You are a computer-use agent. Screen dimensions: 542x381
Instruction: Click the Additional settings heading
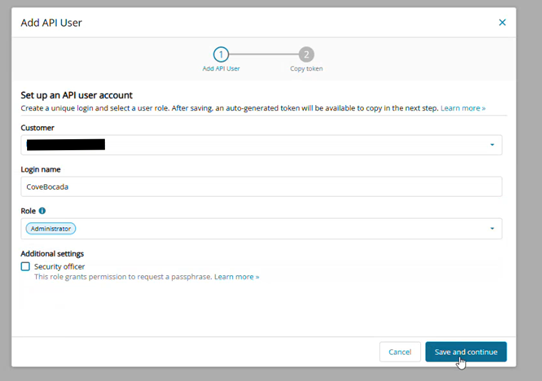(x=52, y=254)
